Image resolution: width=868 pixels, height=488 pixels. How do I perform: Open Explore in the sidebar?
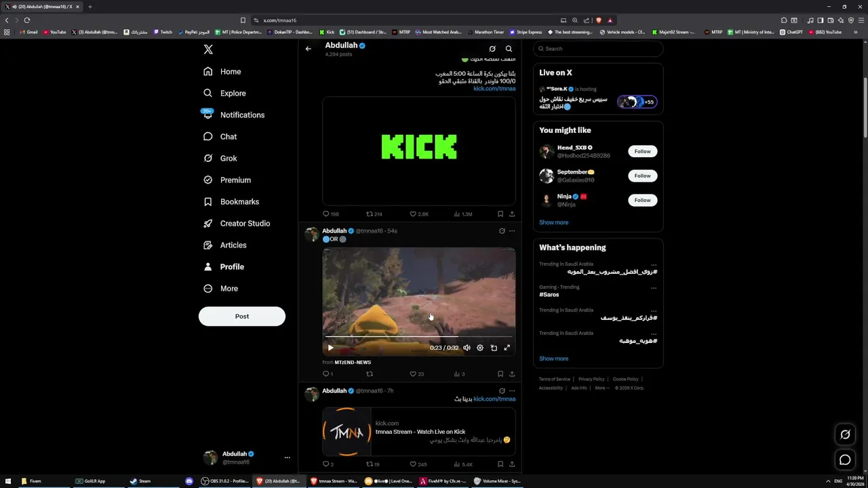224,93
